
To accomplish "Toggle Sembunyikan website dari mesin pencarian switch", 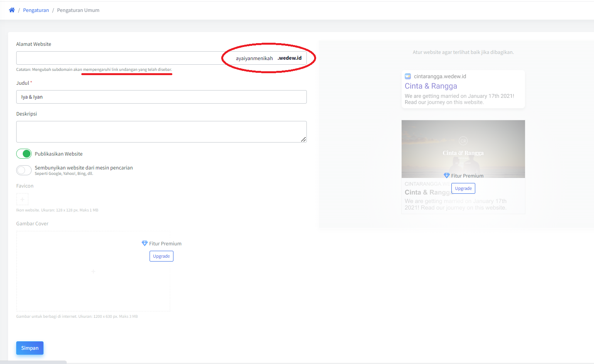I will click(24, 170).
